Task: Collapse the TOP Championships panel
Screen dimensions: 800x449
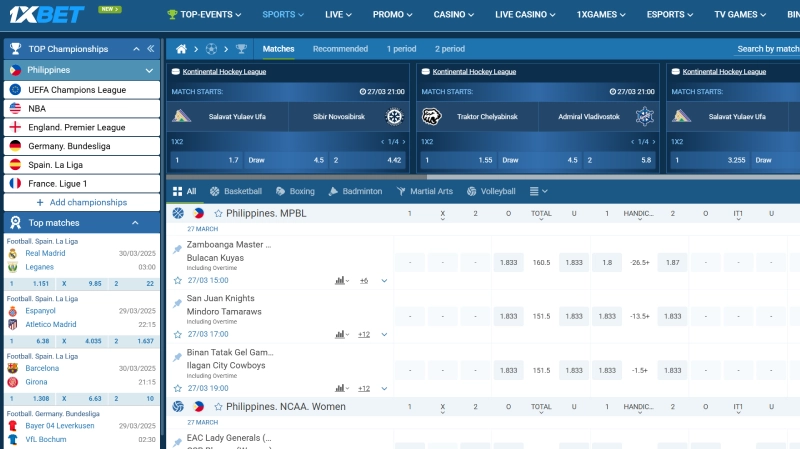Action: [x=136, y=49]
